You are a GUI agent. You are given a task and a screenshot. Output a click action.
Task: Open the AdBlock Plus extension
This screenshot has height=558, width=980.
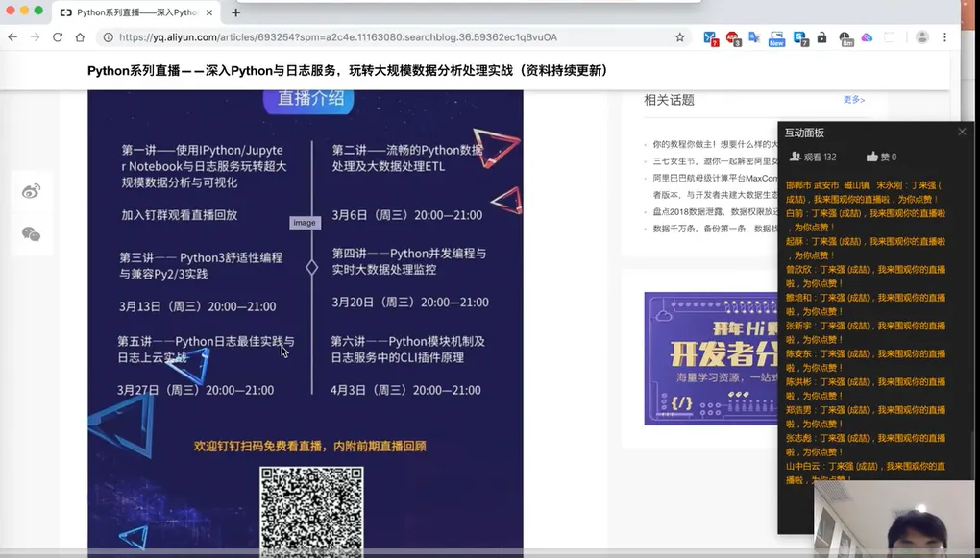pyautogui.click(x=733, y=38)
